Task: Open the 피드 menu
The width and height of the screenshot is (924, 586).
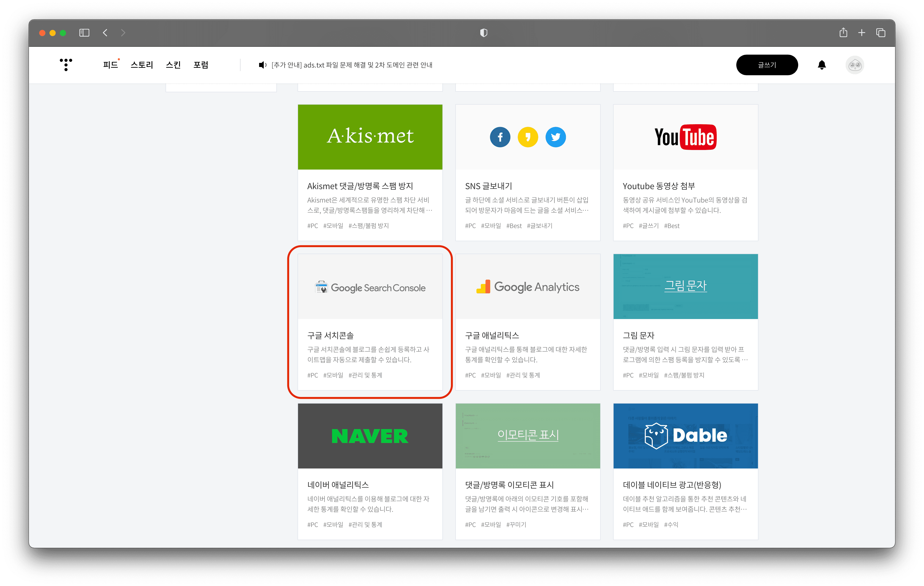Action: click(111, 65)
